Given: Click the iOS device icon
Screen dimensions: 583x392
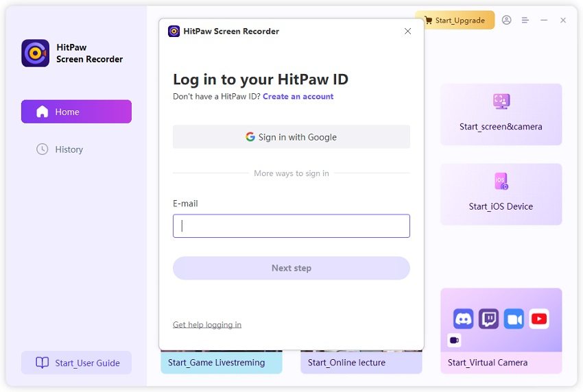Looking at the screenshot, I should 501,182.
